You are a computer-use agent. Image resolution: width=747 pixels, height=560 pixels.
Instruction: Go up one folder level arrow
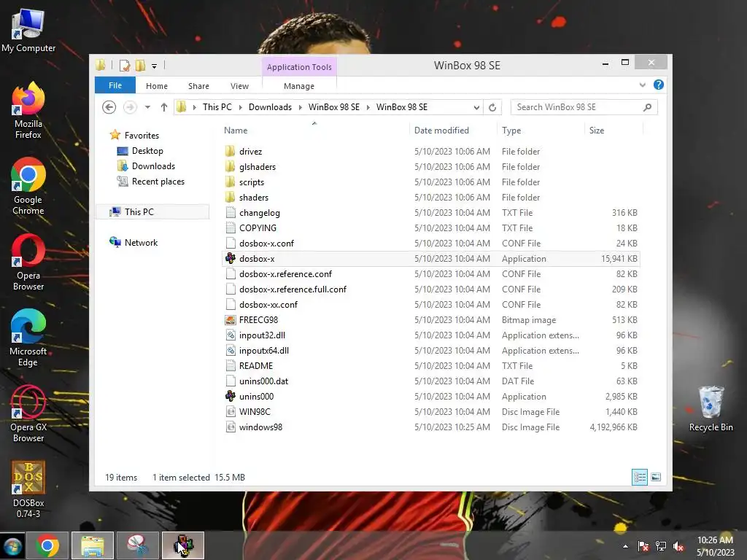click(164, 107)
